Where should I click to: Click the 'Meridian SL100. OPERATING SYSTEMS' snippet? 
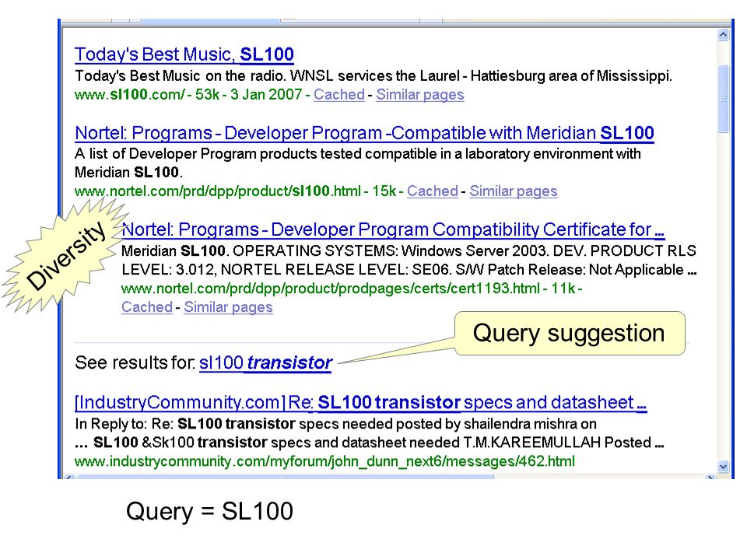(x=409, y=260)
